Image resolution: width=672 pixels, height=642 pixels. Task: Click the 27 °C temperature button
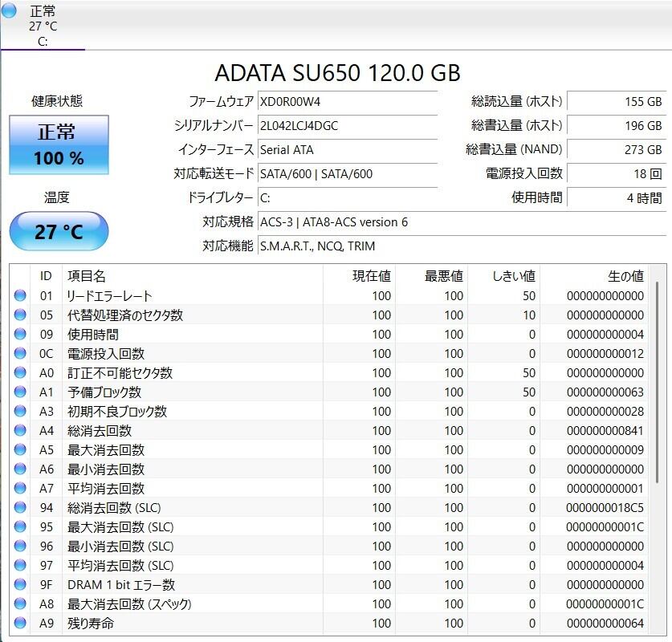[59, 232]
